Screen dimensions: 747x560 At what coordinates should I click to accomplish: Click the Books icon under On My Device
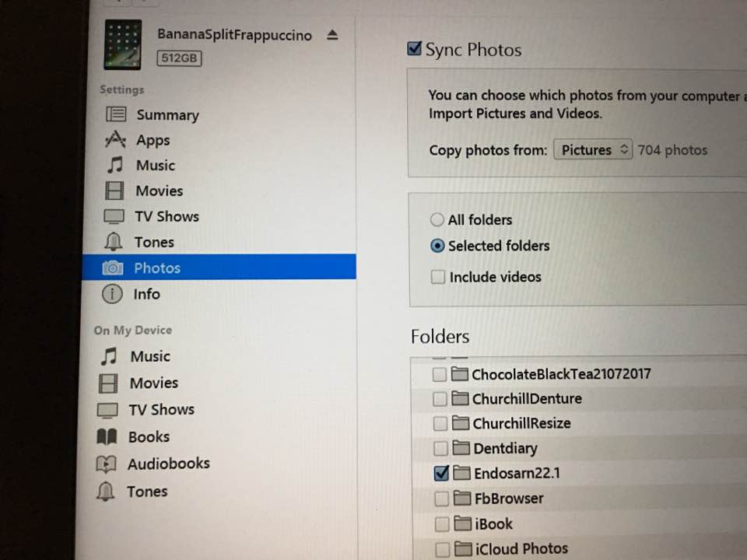click(x=107, y=436)
